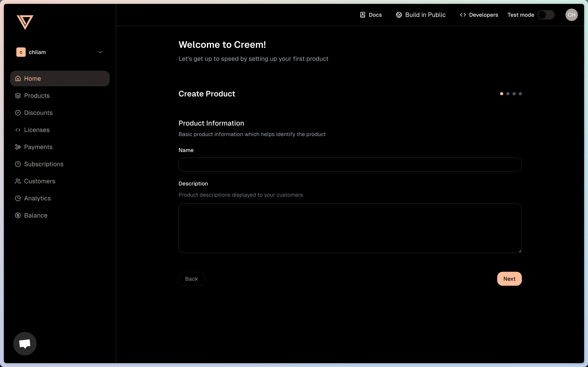Navigate to Licenses
Image resolution: width=588 pixels, height=367 pixels.
coord(60,130)
